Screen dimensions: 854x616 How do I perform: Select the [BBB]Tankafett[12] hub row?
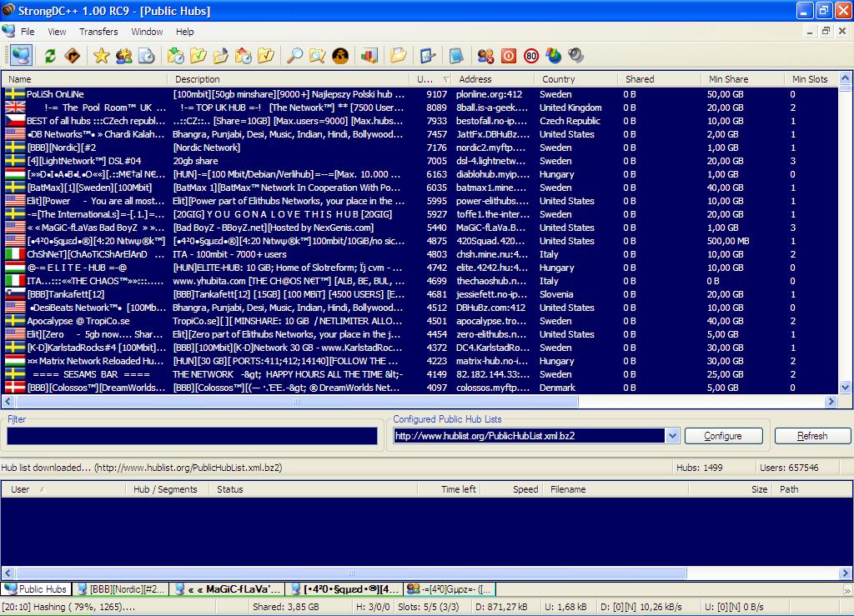419,294
